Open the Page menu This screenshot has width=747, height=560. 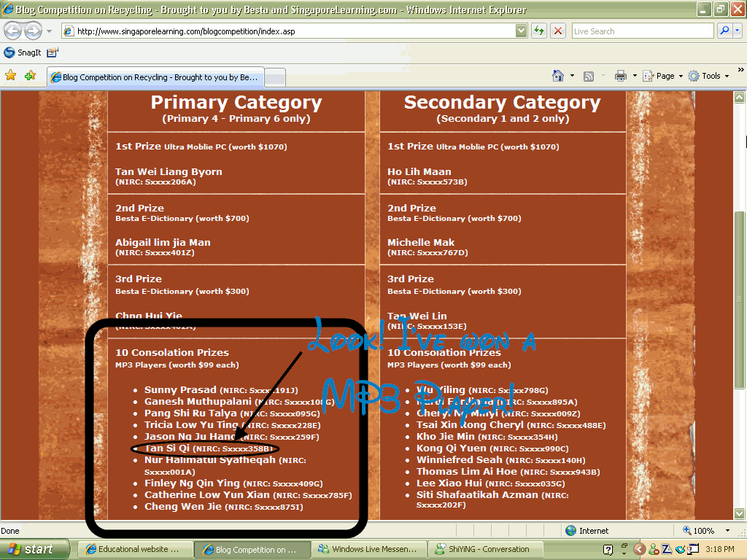click(x=662, y=76)
